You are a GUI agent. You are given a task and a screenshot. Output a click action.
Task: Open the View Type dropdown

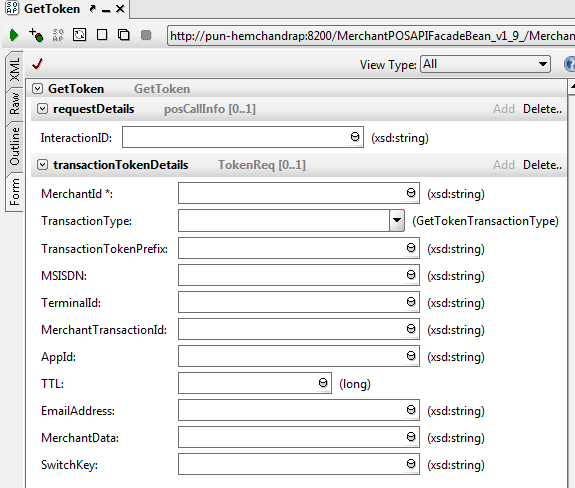pos(485,64)
